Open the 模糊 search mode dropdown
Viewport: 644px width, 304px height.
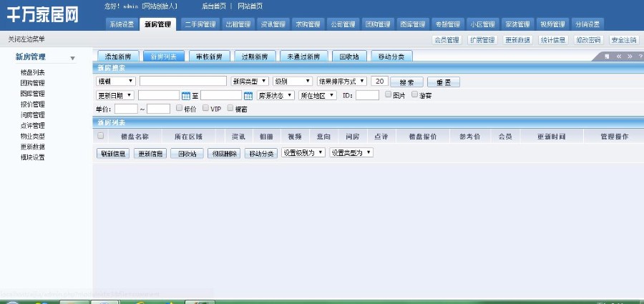pos(116,82)
